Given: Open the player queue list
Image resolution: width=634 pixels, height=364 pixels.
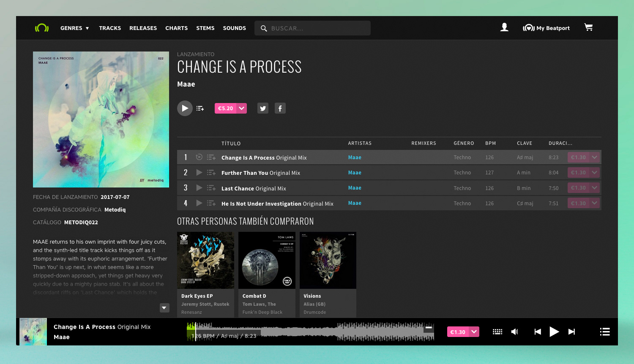Looking at the screenshot, I should pyautogui.click(x=605, y=332).
